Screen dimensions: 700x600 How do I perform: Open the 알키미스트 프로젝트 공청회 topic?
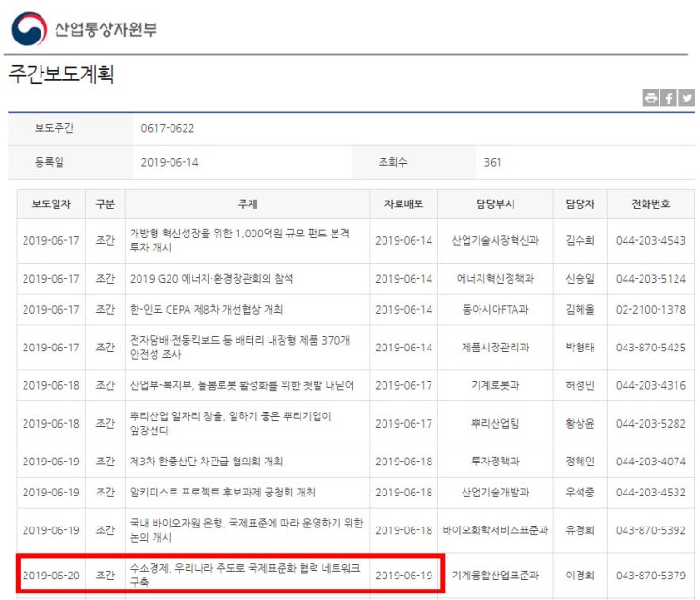222,492
